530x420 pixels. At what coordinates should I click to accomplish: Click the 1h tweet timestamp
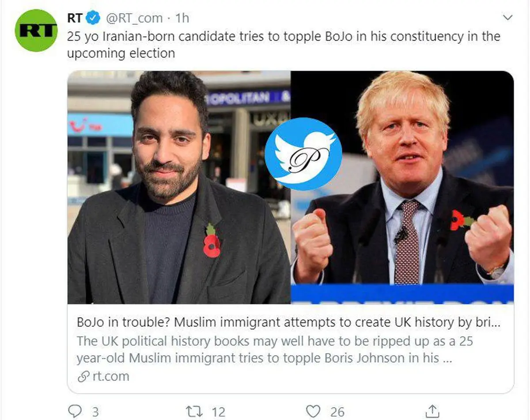[x=182, y=18]
